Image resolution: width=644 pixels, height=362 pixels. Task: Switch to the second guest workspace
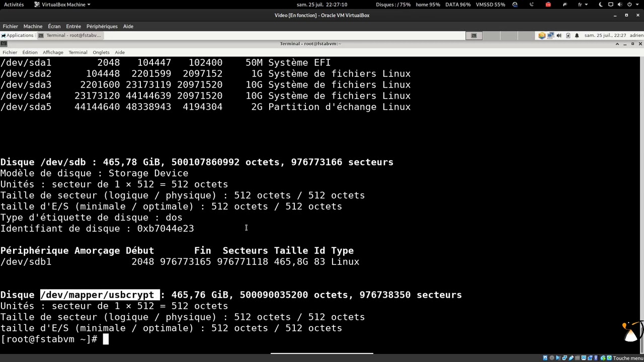point(492,35)
